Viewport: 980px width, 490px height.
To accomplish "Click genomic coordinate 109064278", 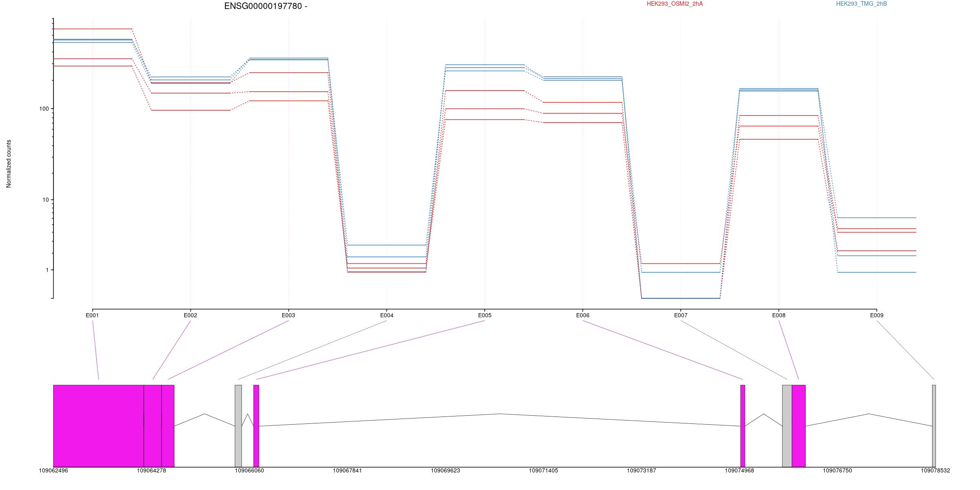I will pos(151,470).
